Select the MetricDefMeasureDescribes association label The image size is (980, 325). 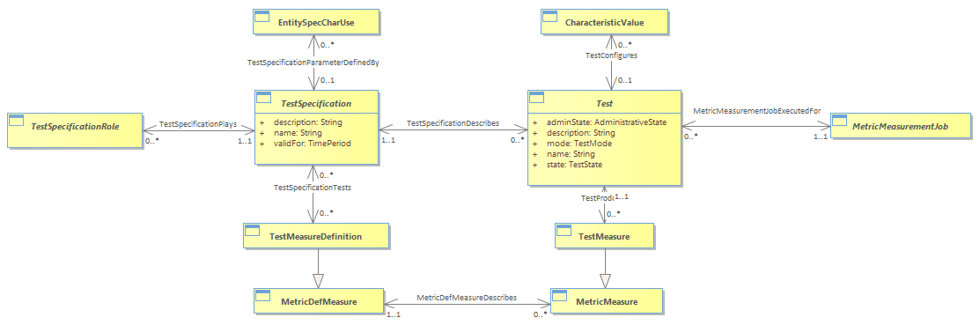click(x=467, y=298)
